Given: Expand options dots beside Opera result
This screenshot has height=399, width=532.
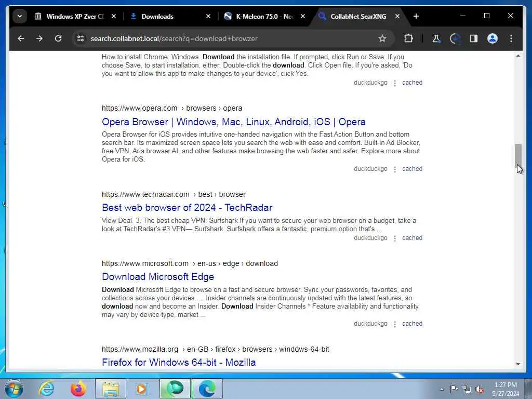Looking at the screenshot, I should 395,169.
